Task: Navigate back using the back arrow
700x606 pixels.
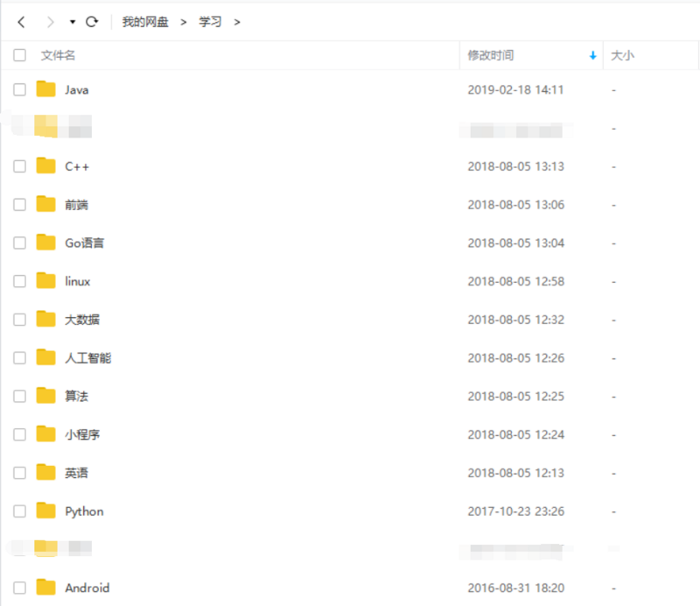Action: click(19, 21)
